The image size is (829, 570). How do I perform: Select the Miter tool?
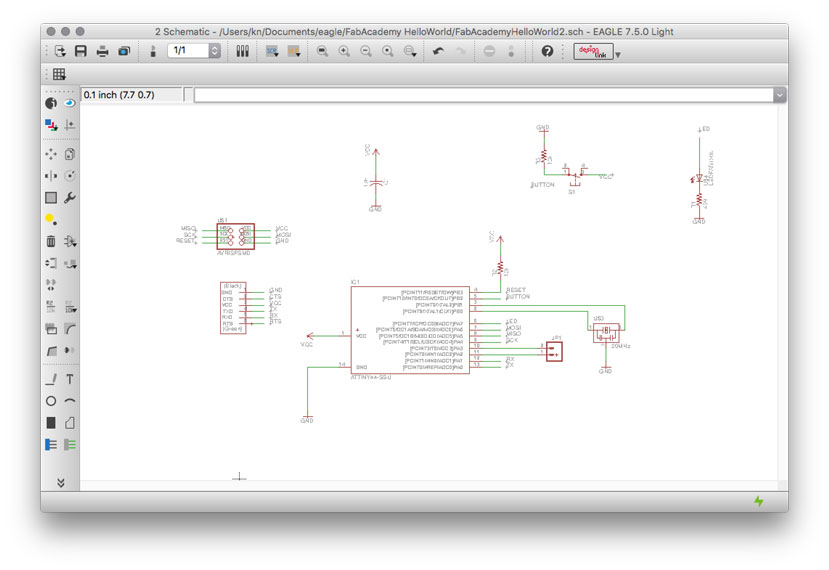coord(70,329)
